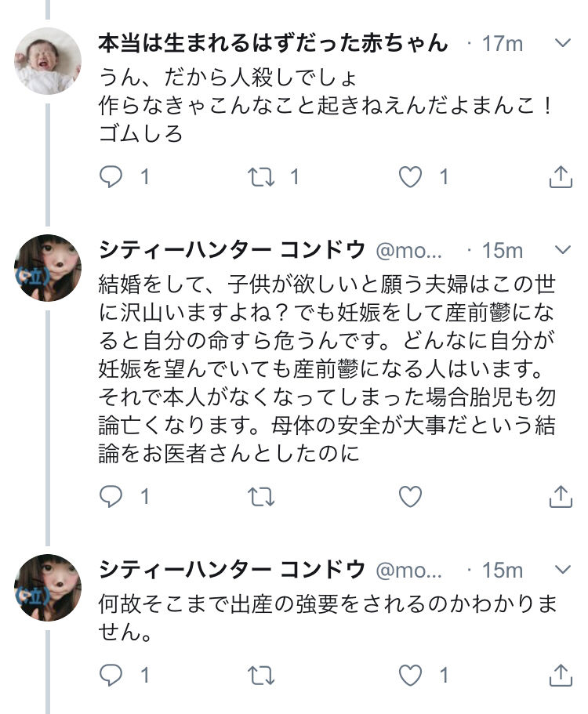Share the long 結婚をして tweet
Image resolution: width=588 pixels, height=714 pixels.
(560, 496)
